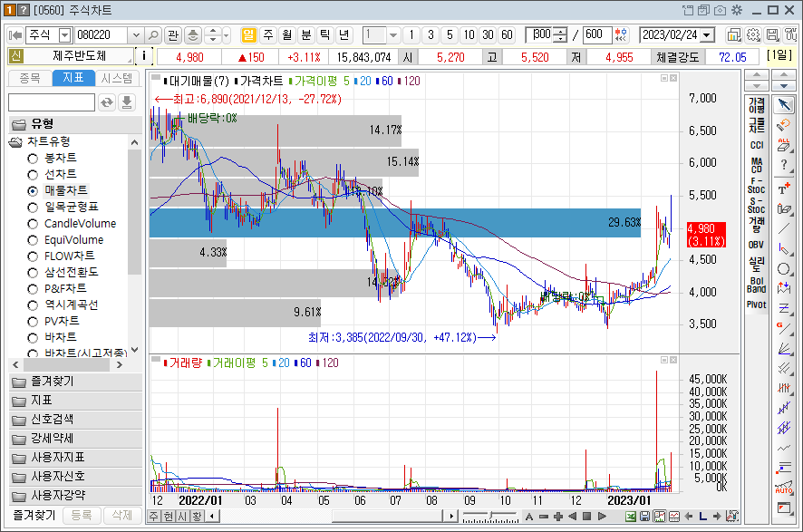Select P&F차트 chart type radio

[33, 289]
